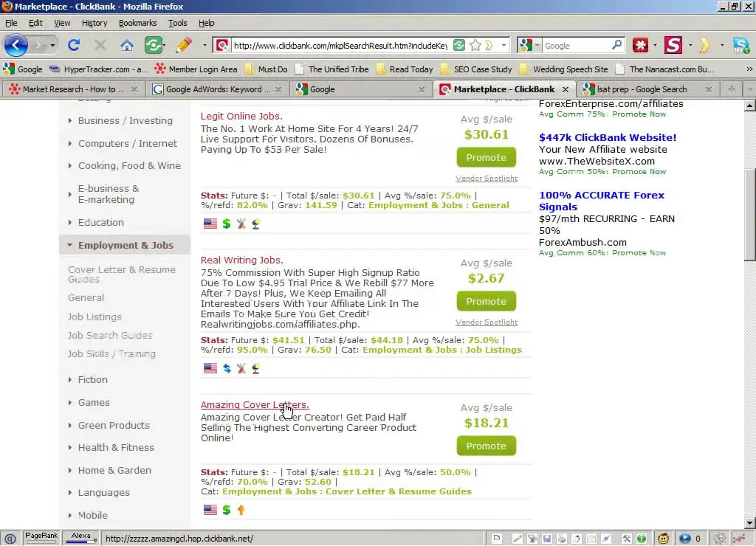756x546 pixels.
Task: Click the red asterisk toolbar icon
Action: click(640, 45)
